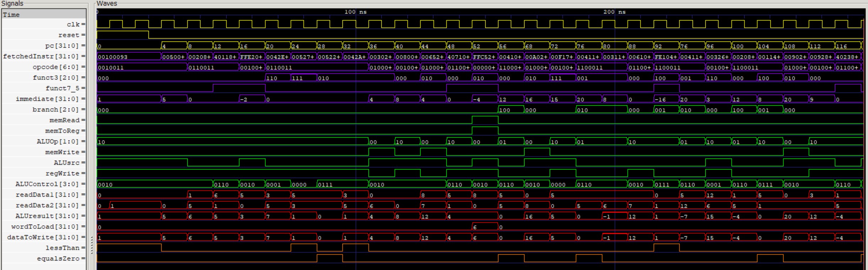Click immediate waveform value -2
This screenshot has width=868, height=270.
click(244, 99)
